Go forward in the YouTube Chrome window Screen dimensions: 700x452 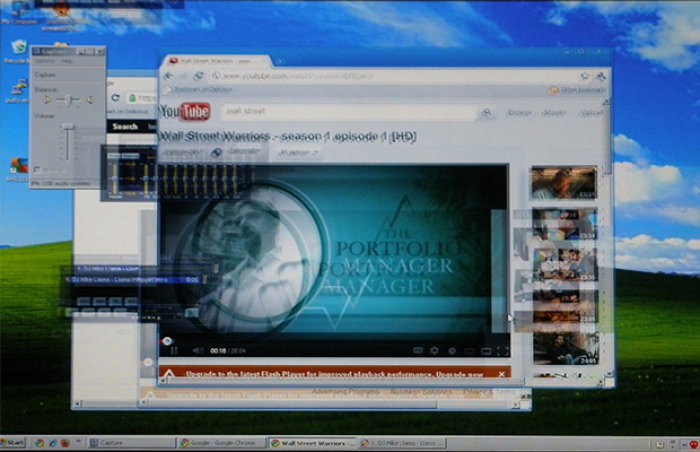point(183,76)
